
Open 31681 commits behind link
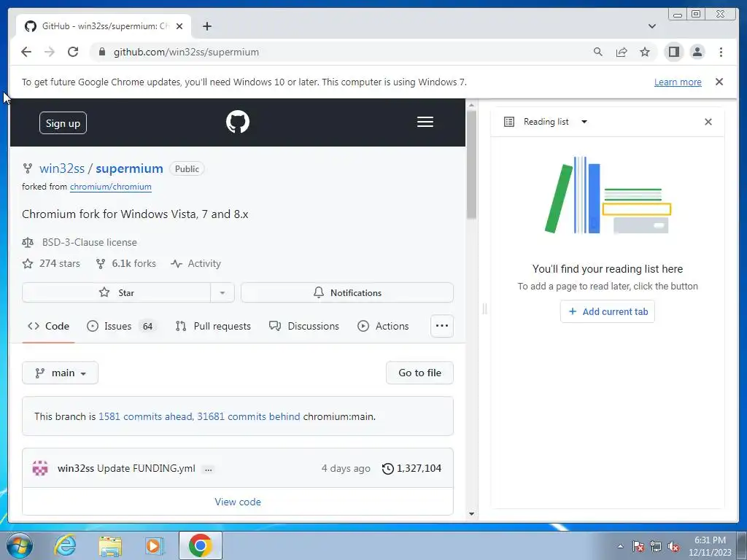pyautogui.click(x=249, y=416)
